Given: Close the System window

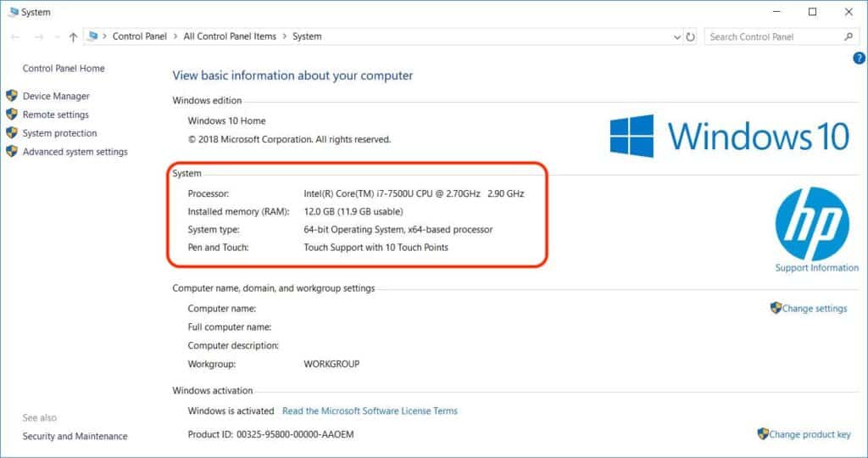Looking at the screenshot, I should [x=848, y=12].
